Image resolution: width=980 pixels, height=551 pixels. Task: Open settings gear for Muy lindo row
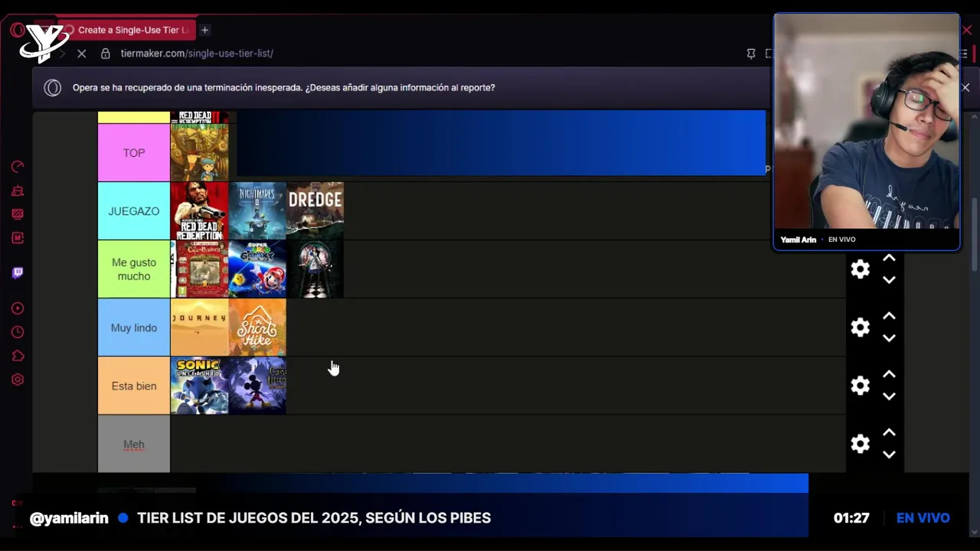pos(861,327)
